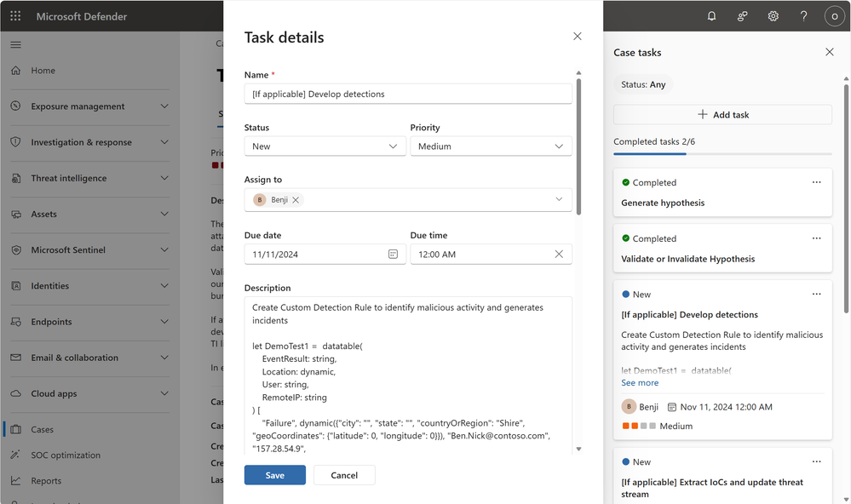Open more options for Extract IoCs task
This screenshot has height=504, width=851.
click(x=816, y=461)
